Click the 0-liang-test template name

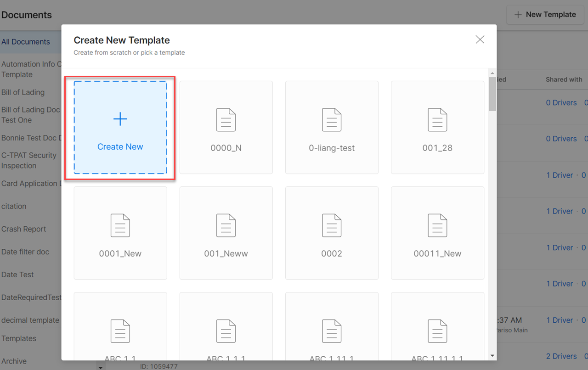coord(332,148)
